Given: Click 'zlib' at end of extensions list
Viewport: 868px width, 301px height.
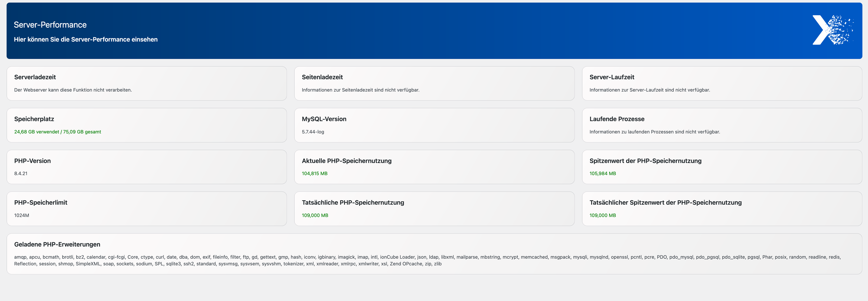Looking at the screenshot, I should point(437,264).
